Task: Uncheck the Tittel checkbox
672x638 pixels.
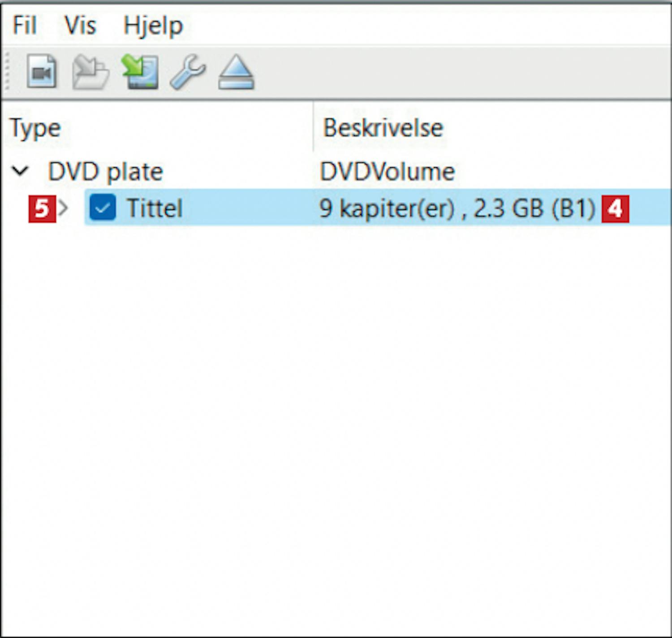Action: coord(103,208)
